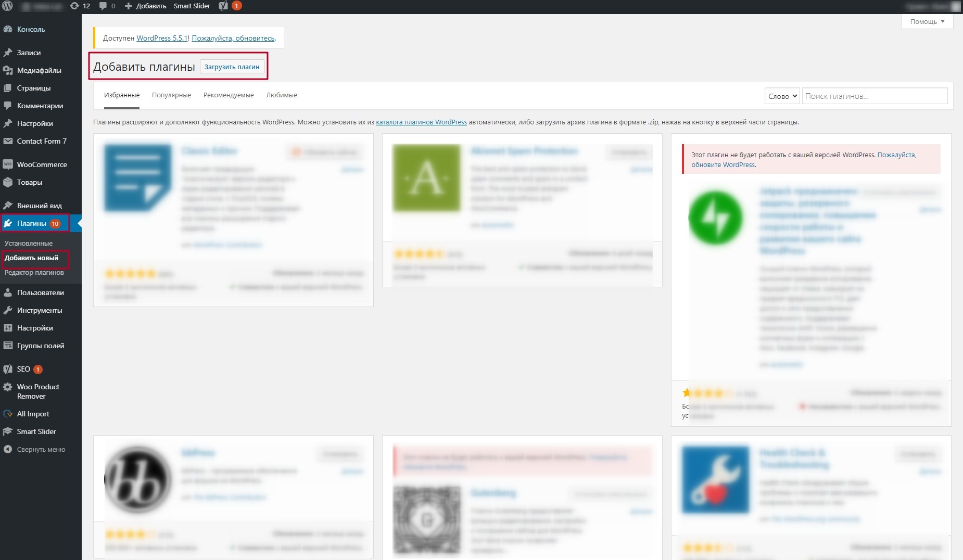Open updates icon showing 12
The height and width of the screenshot is (560, 963).
point(80,6)
